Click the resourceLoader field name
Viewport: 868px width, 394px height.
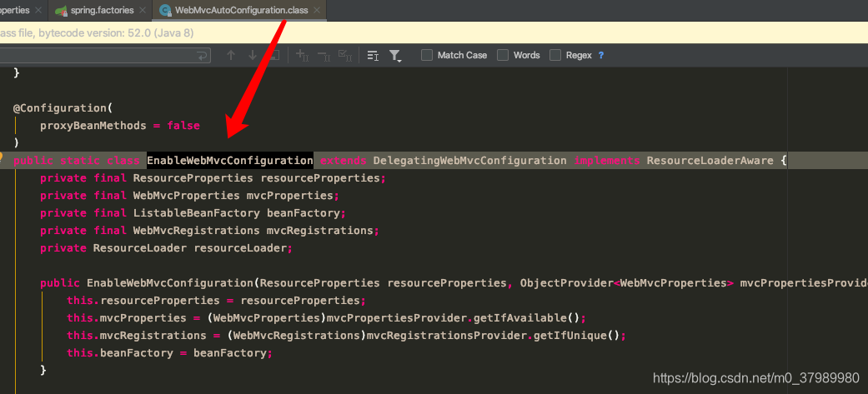(x=240, y=248)
